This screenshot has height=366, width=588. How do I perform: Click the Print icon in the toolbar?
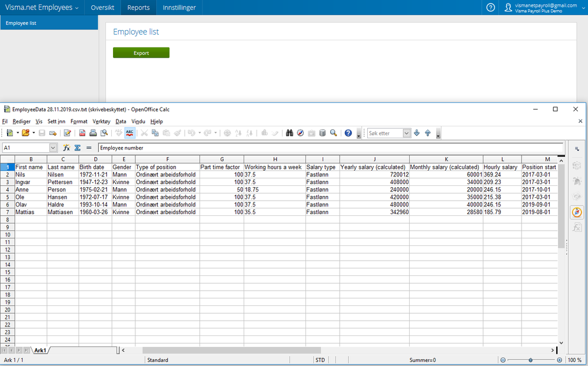pyautogui.click(x=93, y=133)
